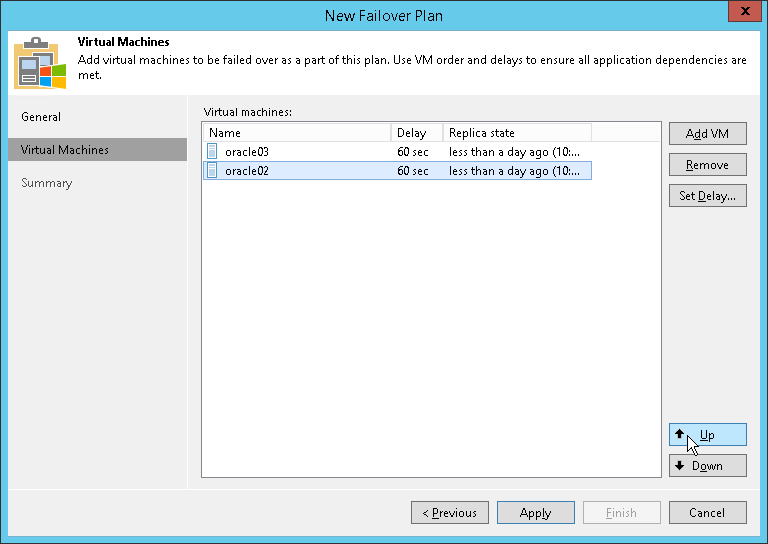Click the down arrow icon on Down button
Screen dimensions: 768x544
(680, 466)
